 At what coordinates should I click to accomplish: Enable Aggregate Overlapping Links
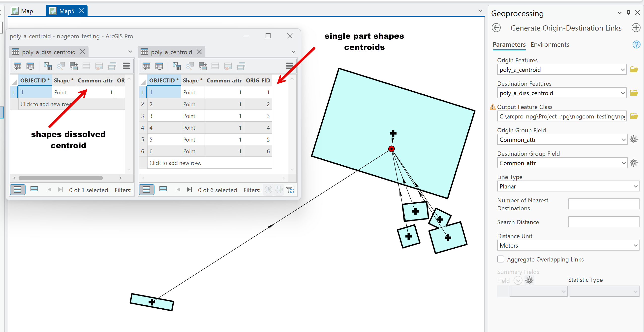click(500, 259)
